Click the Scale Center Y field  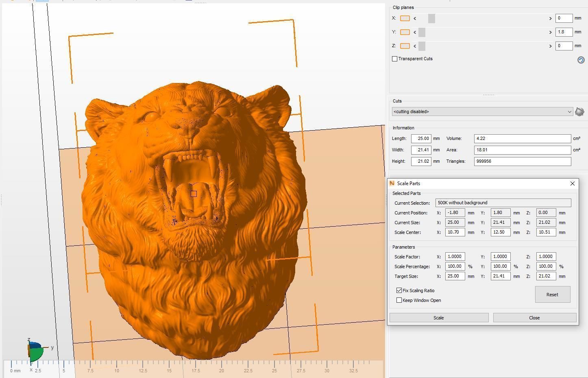tap(501, 232)
